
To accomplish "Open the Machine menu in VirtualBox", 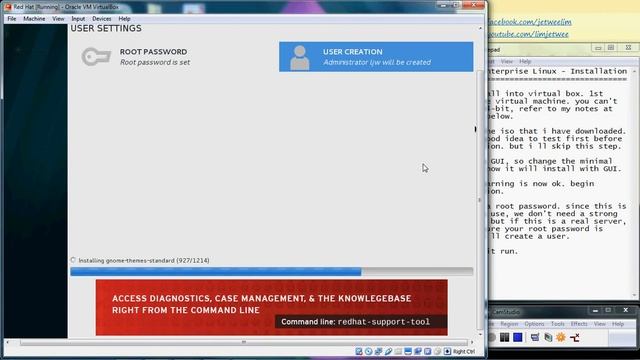I will pos(34,19).
